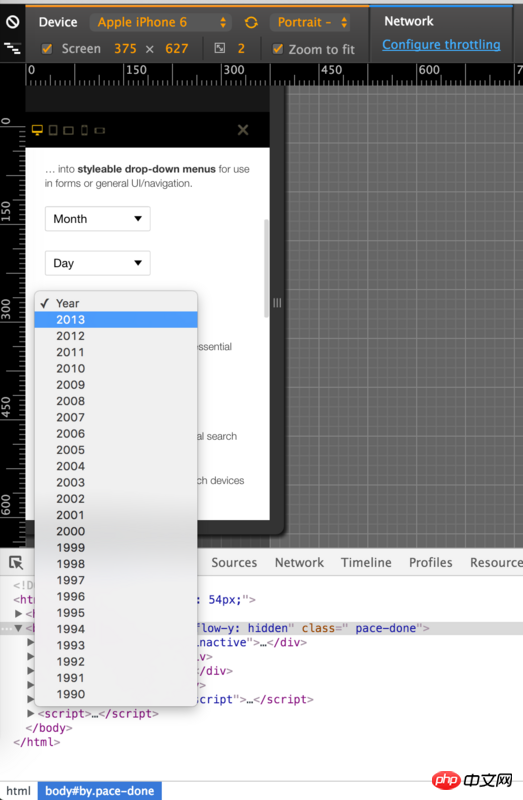The height and width of the screenshot is (800, 523).
Task: Edit the screen width value 375
Action: (x=125, y=49)
